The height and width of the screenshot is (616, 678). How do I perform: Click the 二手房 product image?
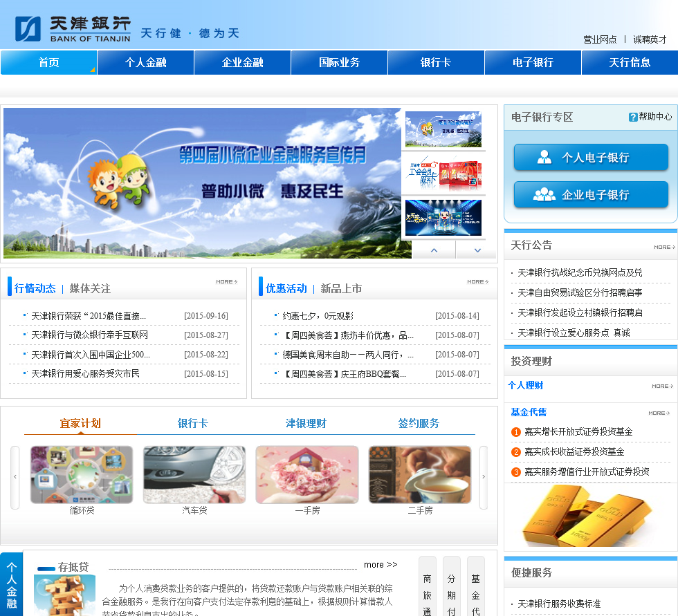[x=420, y=475]
